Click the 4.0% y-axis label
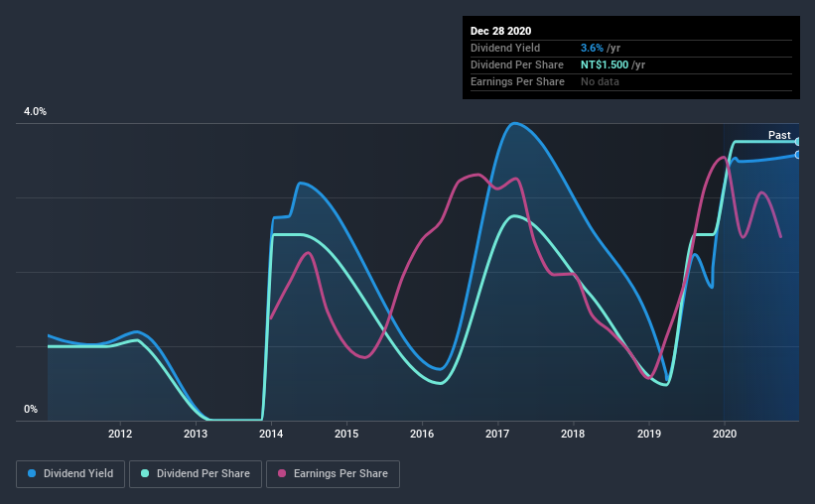815x504 pixels. tap(35, 112)
